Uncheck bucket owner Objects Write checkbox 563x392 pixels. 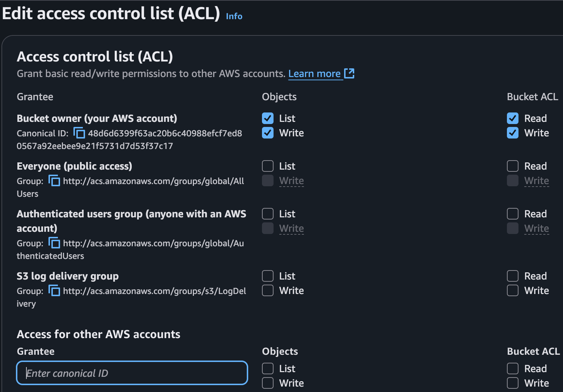[268, 133]
